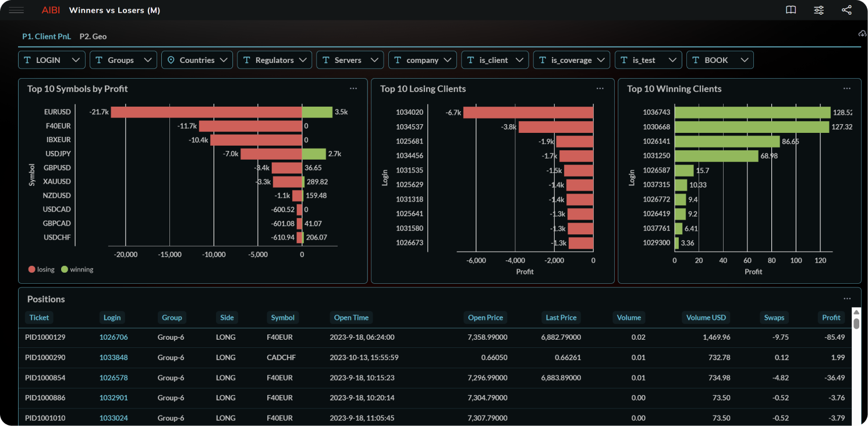Switch to the P1. Client PnL tab
The height and width of the screenshot is (426, 868).
[x=47, y=36]
